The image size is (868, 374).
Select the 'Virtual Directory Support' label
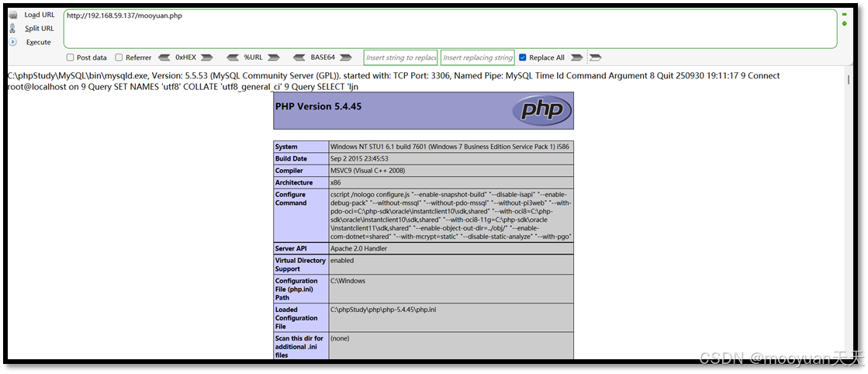click(x=300, y=265)
